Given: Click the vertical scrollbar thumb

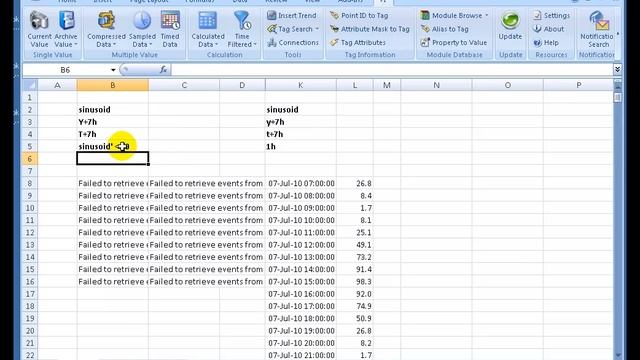Looking at the screenshot, I should 618,98.
